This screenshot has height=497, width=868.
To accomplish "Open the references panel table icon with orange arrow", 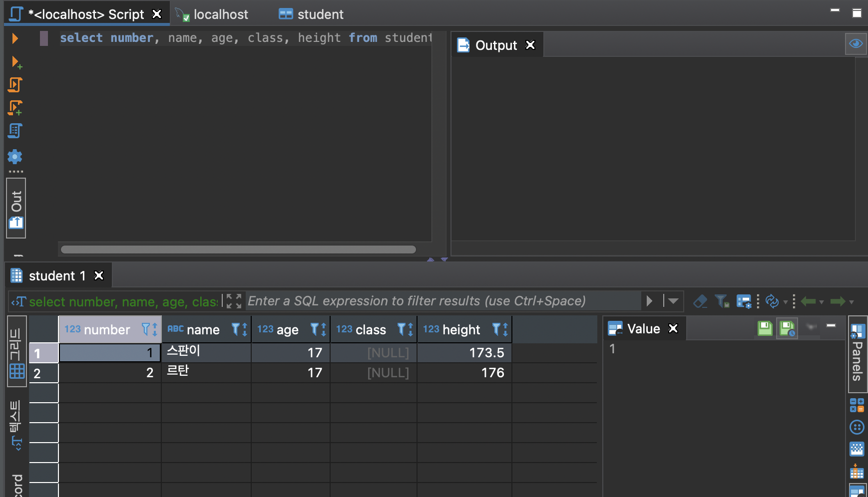I will pyautogui.click(x=857, y=471).
